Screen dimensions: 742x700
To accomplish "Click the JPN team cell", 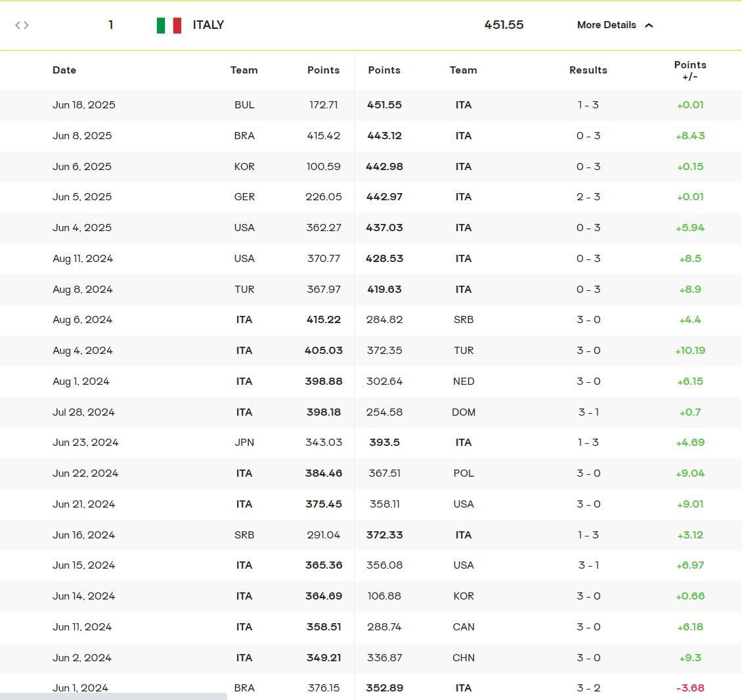I will (x=244, y=443).
